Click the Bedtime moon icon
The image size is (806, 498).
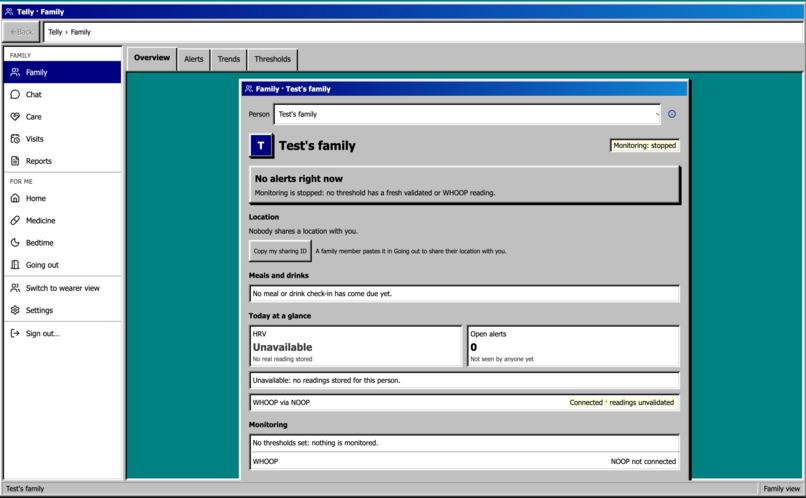[15, 243]
